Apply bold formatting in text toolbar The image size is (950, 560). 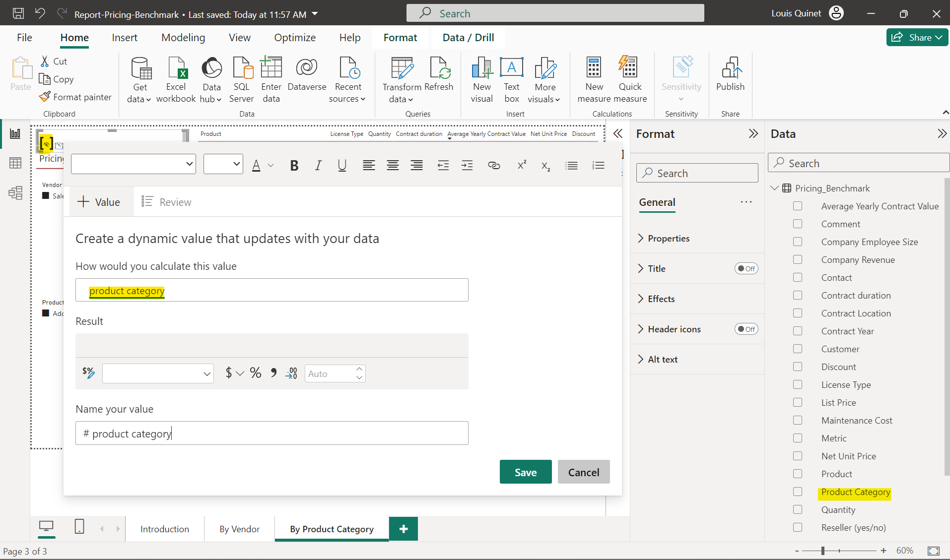point(294,166)
